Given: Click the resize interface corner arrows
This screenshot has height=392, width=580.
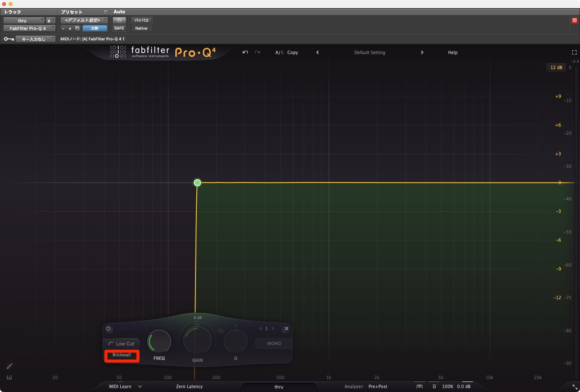Looking at the screenshot, I should 575,387.
